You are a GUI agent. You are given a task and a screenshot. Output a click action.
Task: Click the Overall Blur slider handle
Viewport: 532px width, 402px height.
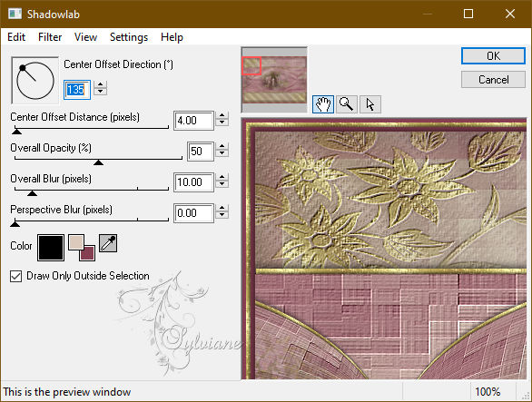(x=32, y=193)
